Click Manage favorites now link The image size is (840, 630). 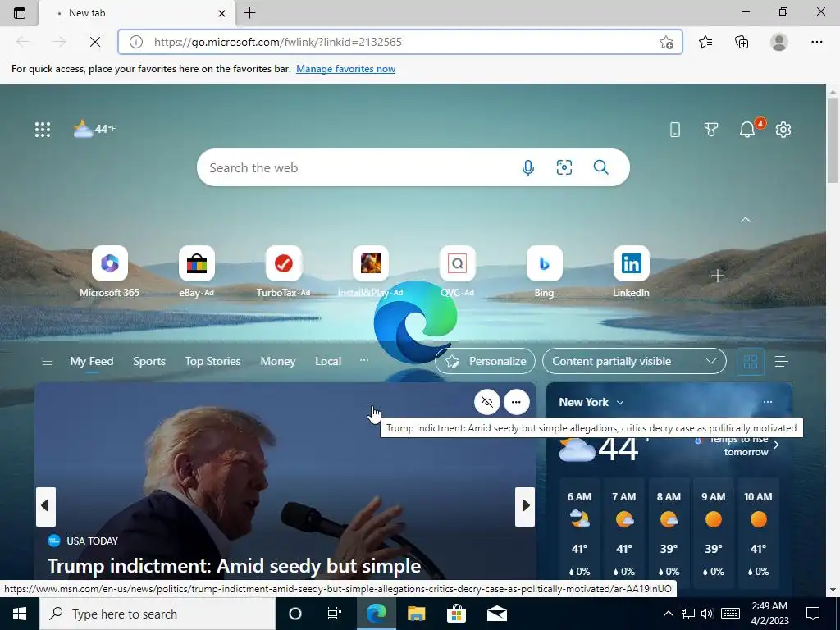[345, 69]
